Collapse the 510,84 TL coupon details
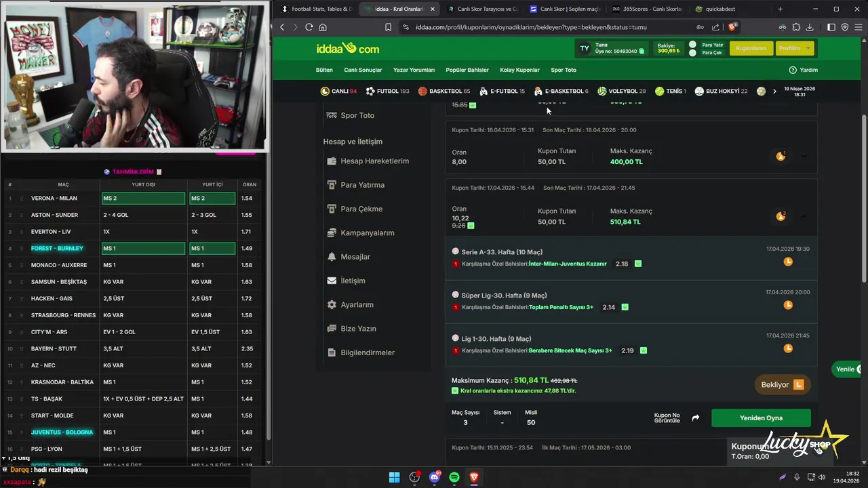This screenshot has width=868, height=488. (804, 216)
